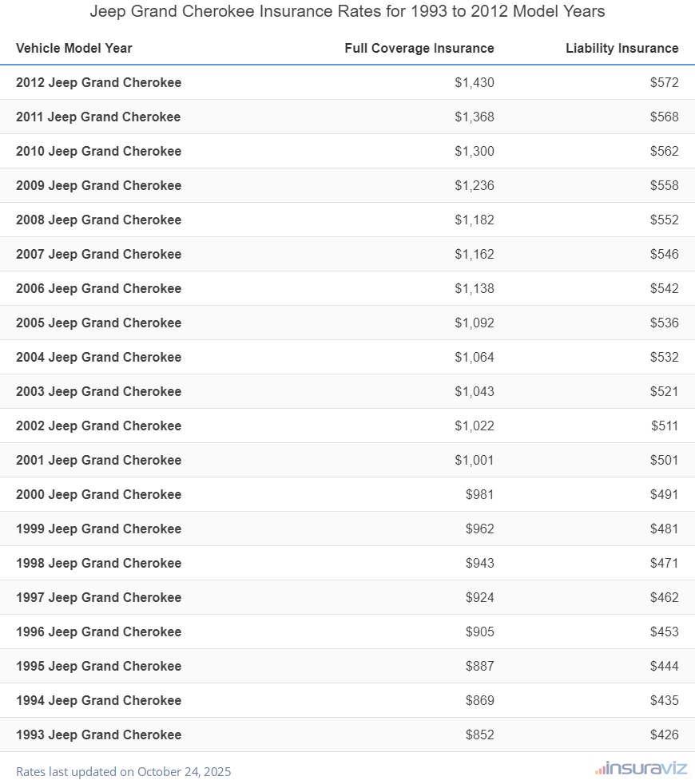Image resolution: width=695 pixels, height=784 pixels.
Task: Select the 2006 Jeep Grand Cherokee row
Action: (x=98, y=288)
